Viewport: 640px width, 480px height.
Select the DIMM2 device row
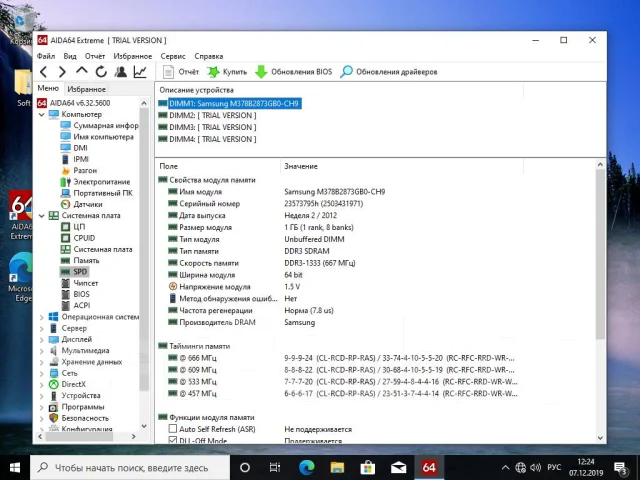(x=207, y=116)
